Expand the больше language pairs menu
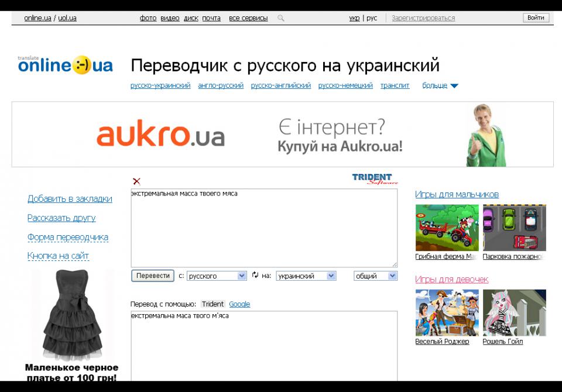This screenshot has width=562, height=392. pos(440,85)
